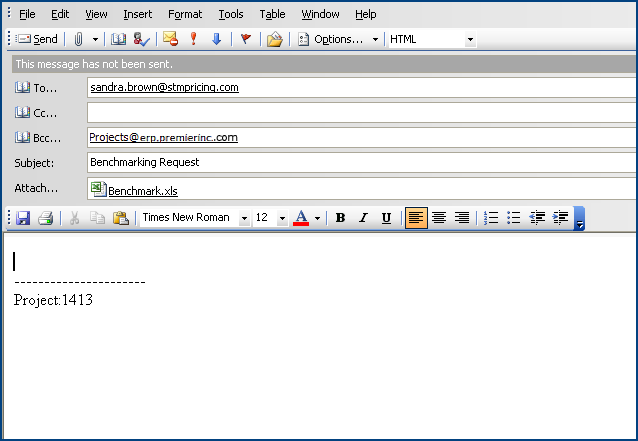Screen dimensions: 638x441
Task: Click the Print icon in formatting toolbar
Action: (45, 218)
